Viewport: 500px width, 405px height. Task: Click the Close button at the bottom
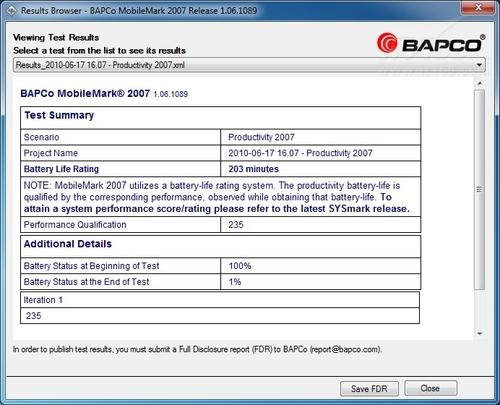click(430, 388)
